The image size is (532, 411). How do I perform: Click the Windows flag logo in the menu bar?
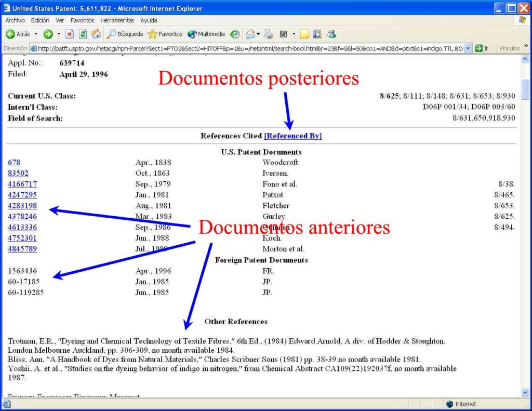tap(523, 20)
